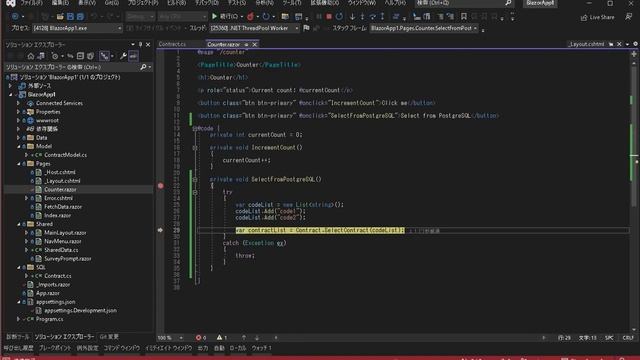Open the Process dropdown BlazorApp1.exe
The height and width of the screenshot is (360, 640).
pyautogui.click(x=77, y=28)
